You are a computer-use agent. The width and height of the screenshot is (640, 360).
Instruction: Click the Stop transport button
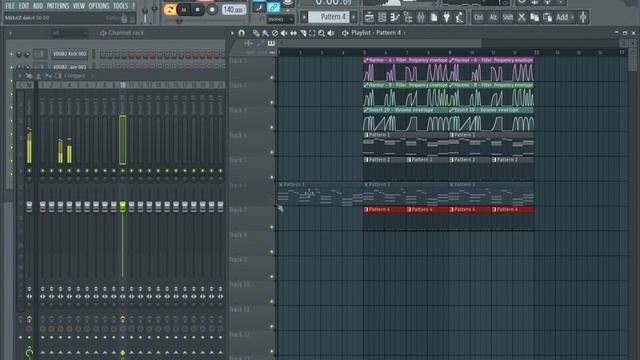198,10
